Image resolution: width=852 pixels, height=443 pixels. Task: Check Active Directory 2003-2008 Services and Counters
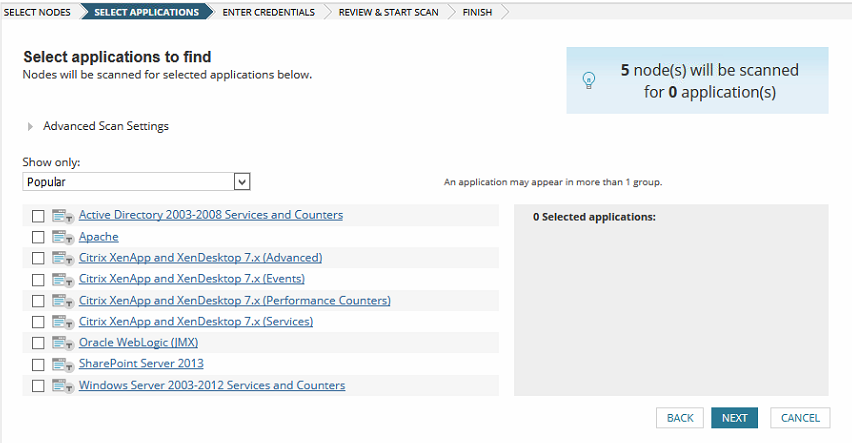pyautogui.click(x=38, y=216)
